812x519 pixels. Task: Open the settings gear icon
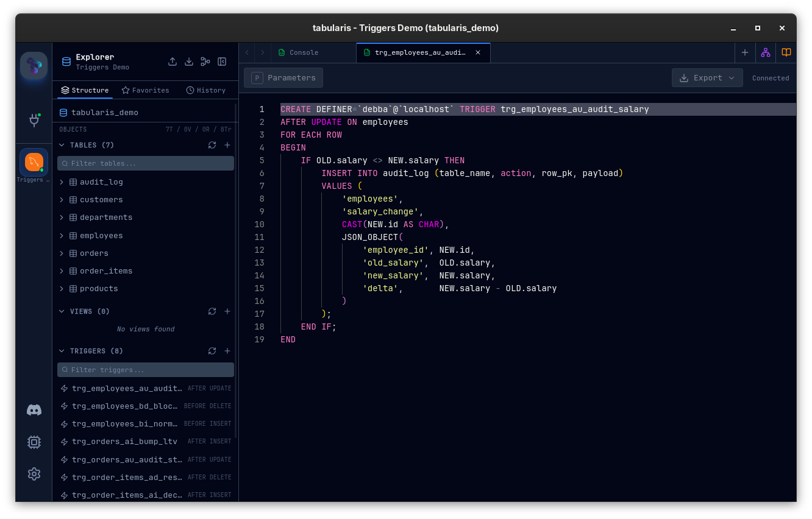click(34, 474)
